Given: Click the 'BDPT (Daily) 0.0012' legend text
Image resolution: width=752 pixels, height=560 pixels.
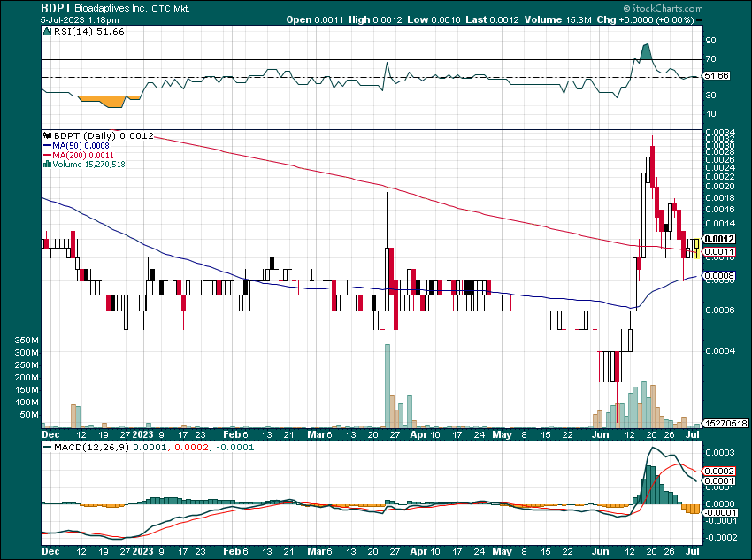Looking at the screenshot, I should pos(104,135).
